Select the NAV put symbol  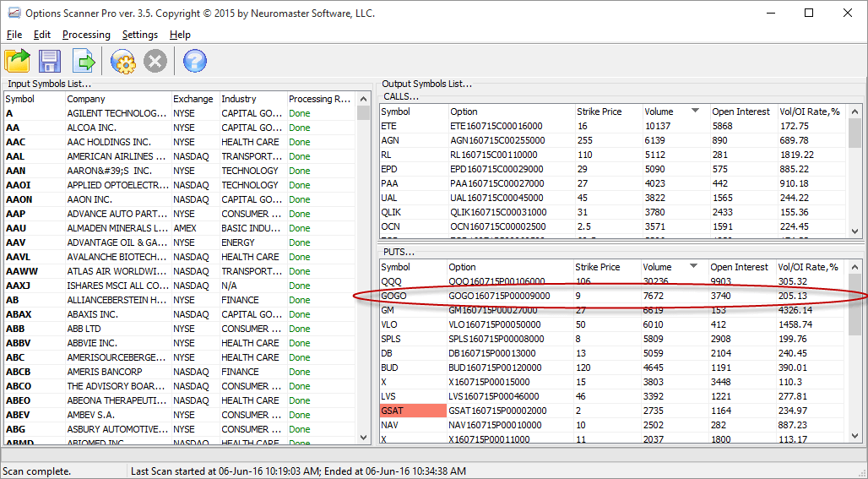389,426
